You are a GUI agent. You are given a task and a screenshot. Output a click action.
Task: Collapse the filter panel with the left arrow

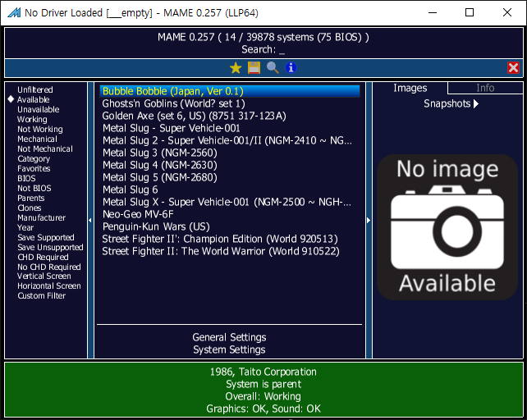90,221
